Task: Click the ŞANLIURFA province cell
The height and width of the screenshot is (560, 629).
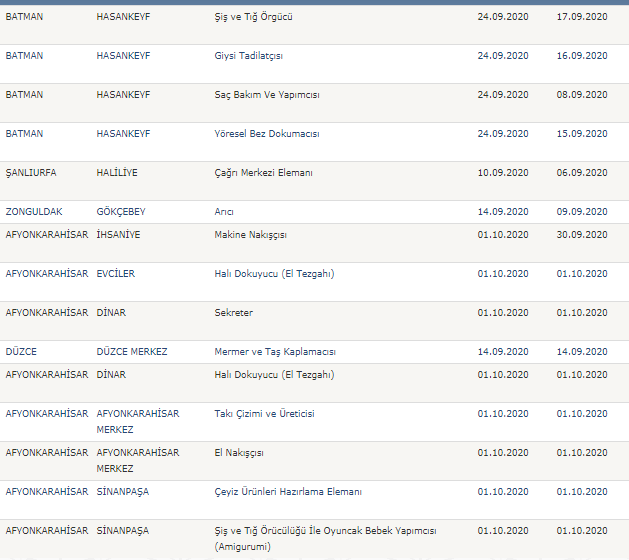Action: pos(31,173)
